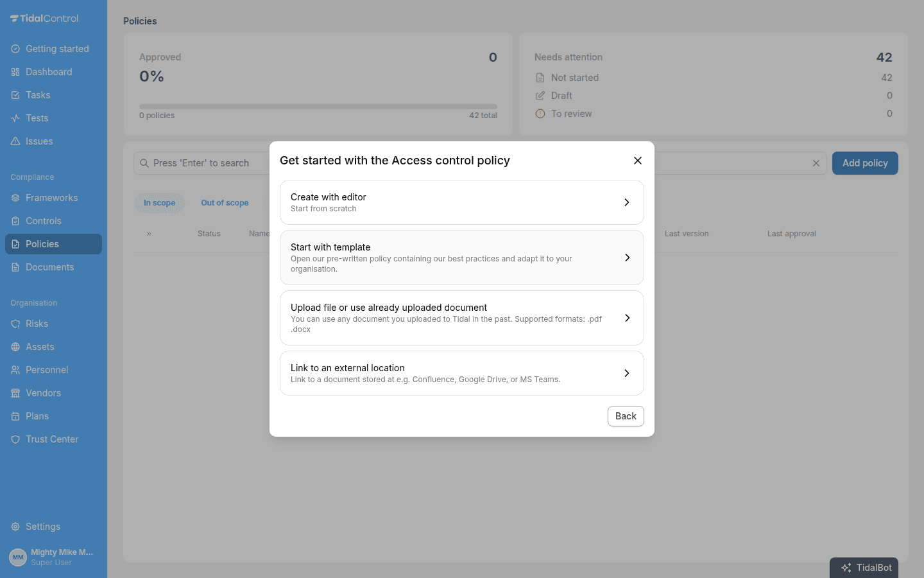Select the Issues warning triangle icon
The width and height of the screenshot is (924, 578).
click(15, 141)
